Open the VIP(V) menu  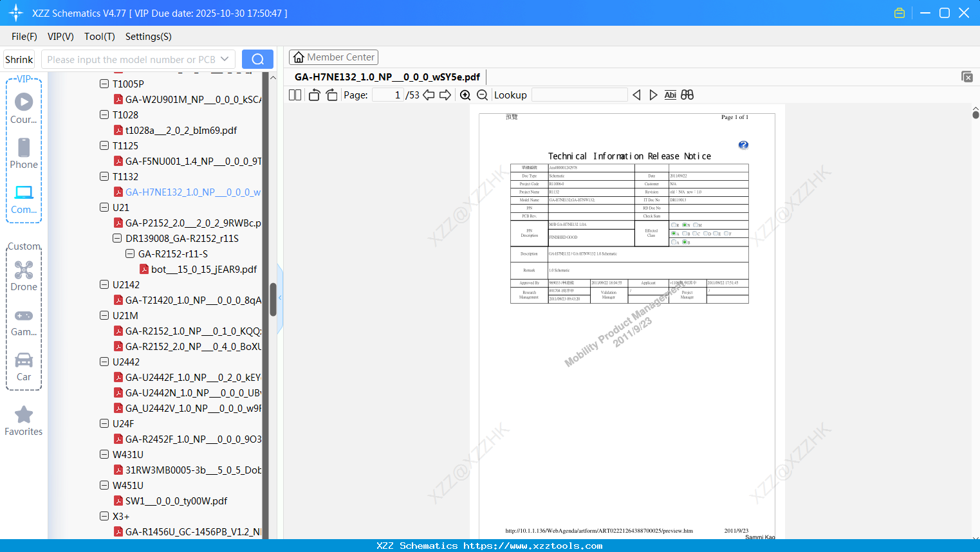[x=60, y=37]
